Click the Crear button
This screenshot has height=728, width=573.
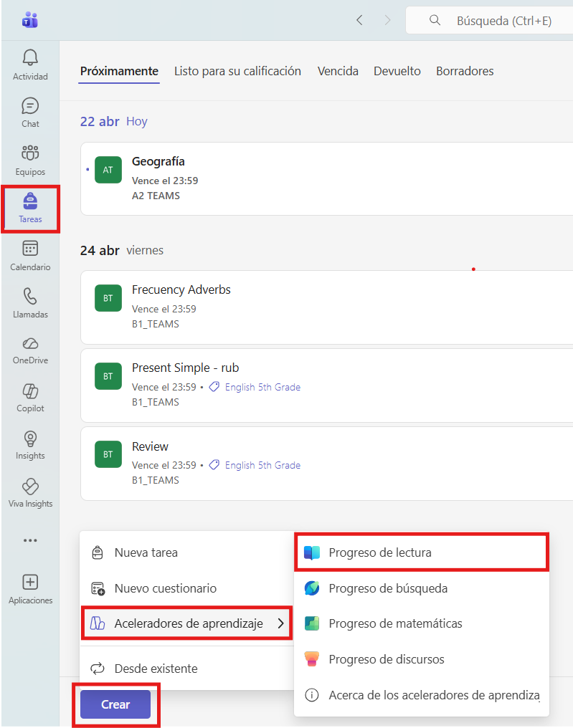tap(115, 704)
